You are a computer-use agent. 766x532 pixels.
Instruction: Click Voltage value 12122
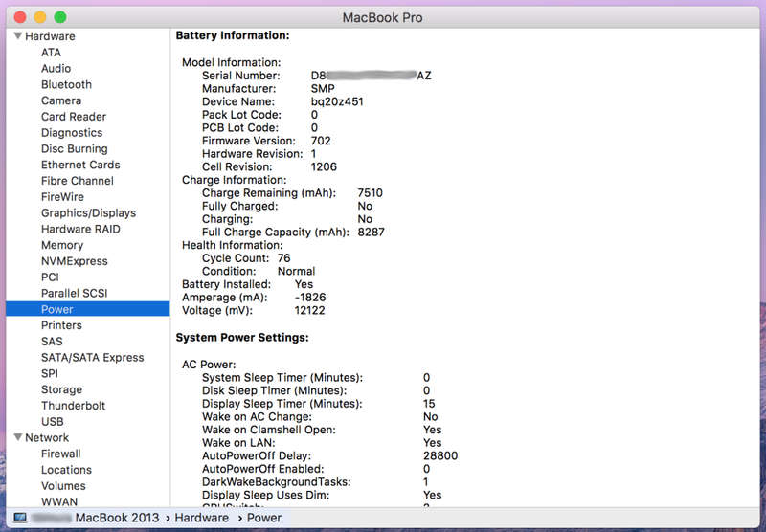pyautogui.click(x=309, y=310)
